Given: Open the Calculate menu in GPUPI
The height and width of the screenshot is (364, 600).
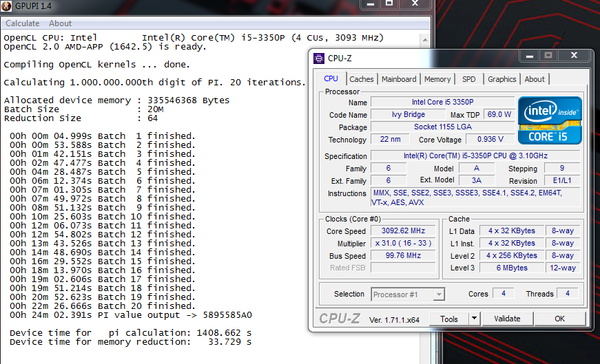Looking at the screenshot, I should [23, 23].
